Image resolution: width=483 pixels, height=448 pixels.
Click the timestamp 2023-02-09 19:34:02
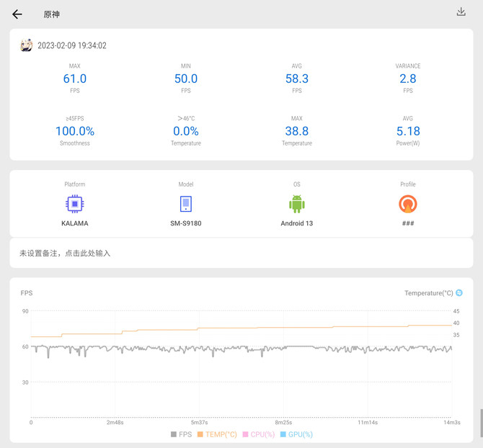click(x=72, y=45)
